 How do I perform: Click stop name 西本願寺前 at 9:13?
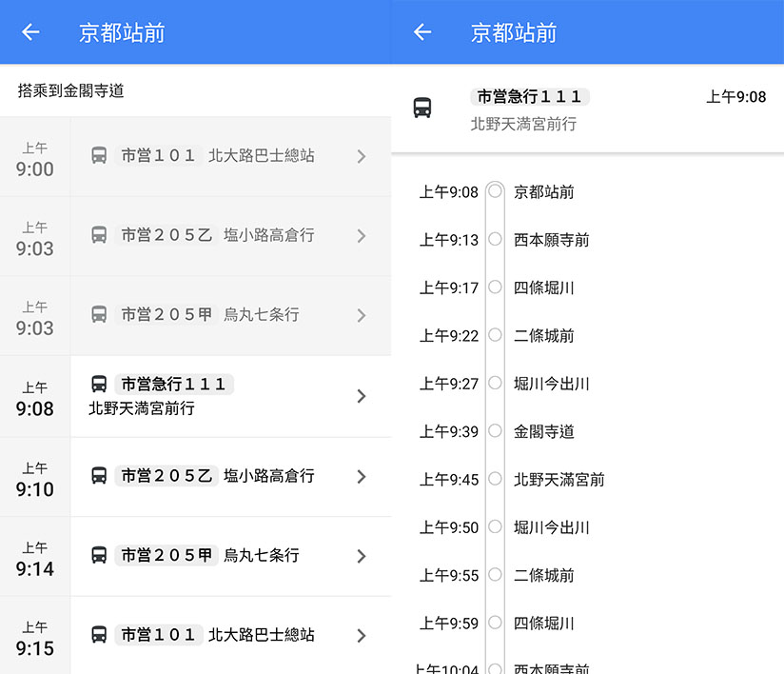click(552, 240)
